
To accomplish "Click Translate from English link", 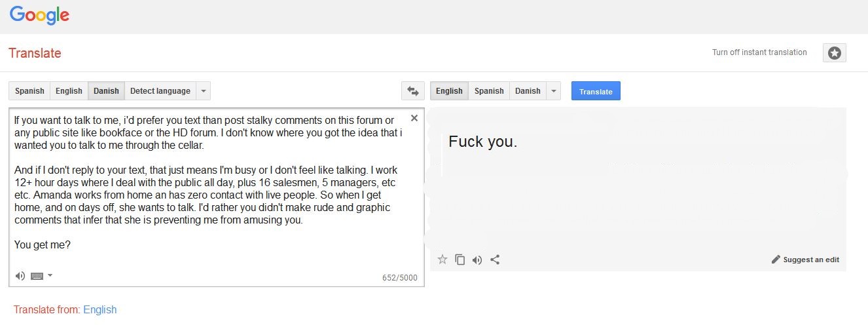I will 99,309.
